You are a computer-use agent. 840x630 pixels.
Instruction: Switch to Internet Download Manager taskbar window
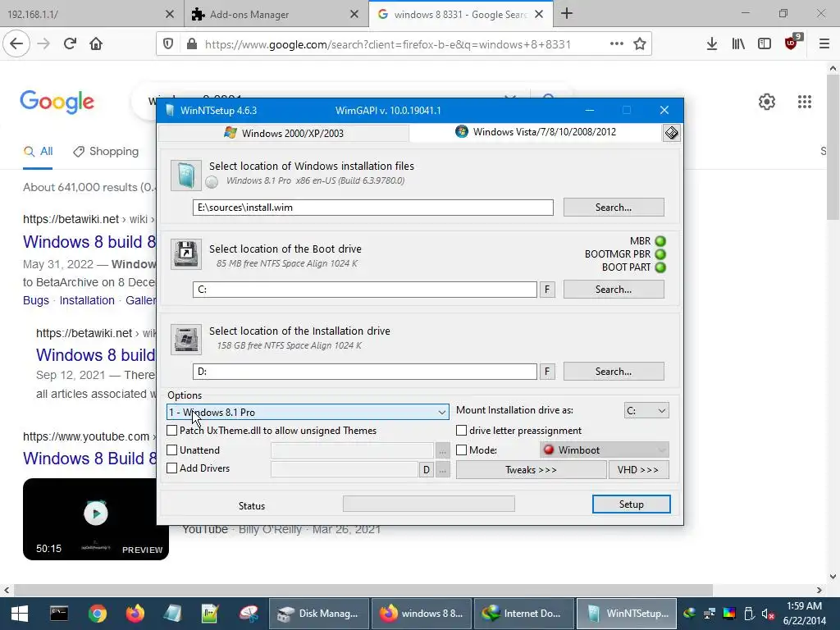pos(524,614)
